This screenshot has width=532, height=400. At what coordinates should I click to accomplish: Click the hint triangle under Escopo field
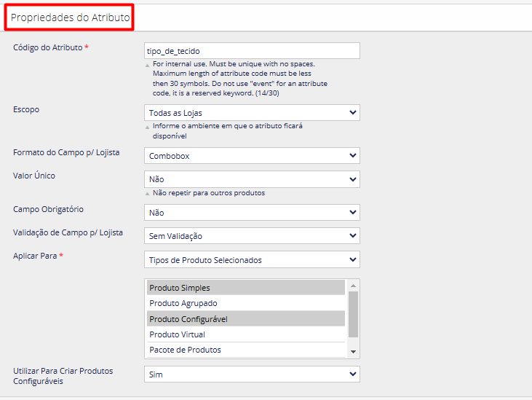click(147, 128)
